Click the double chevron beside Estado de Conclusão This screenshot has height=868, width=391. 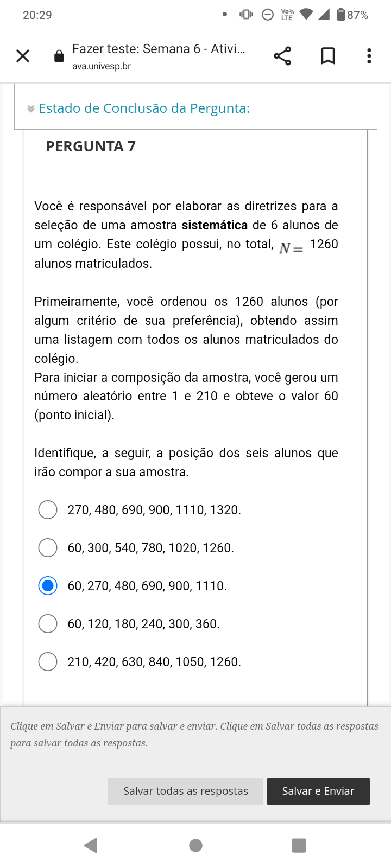point(31,109)
